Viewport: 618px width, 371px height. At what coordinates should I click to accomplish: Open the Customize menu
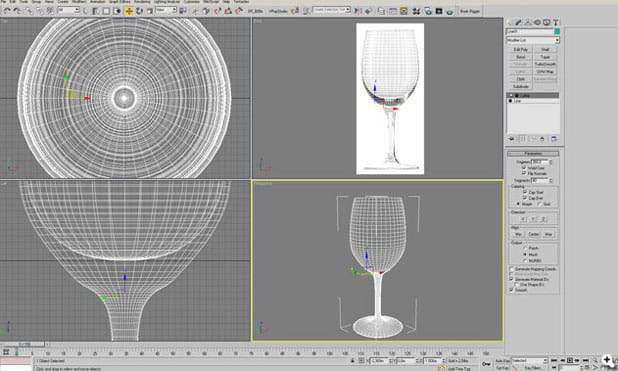point(192,2)
